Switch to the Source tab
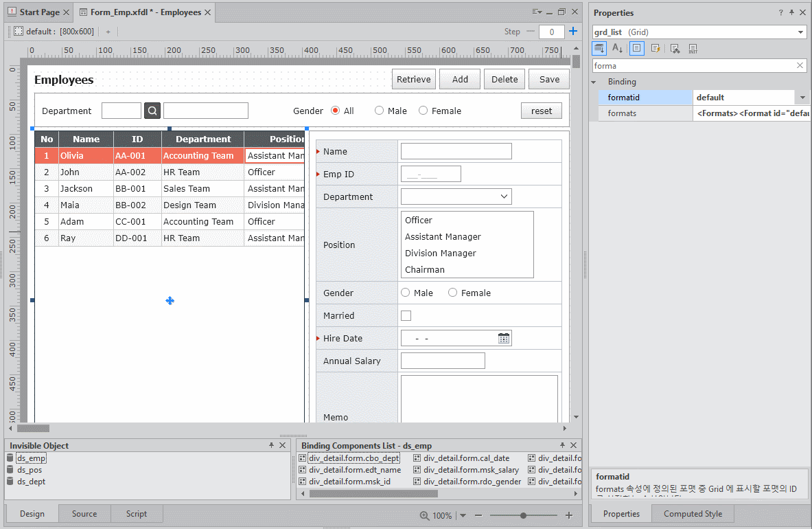Image resolution: width=812 pixels, height=529 pixels. pyautogui.click(x=84, y=514)
